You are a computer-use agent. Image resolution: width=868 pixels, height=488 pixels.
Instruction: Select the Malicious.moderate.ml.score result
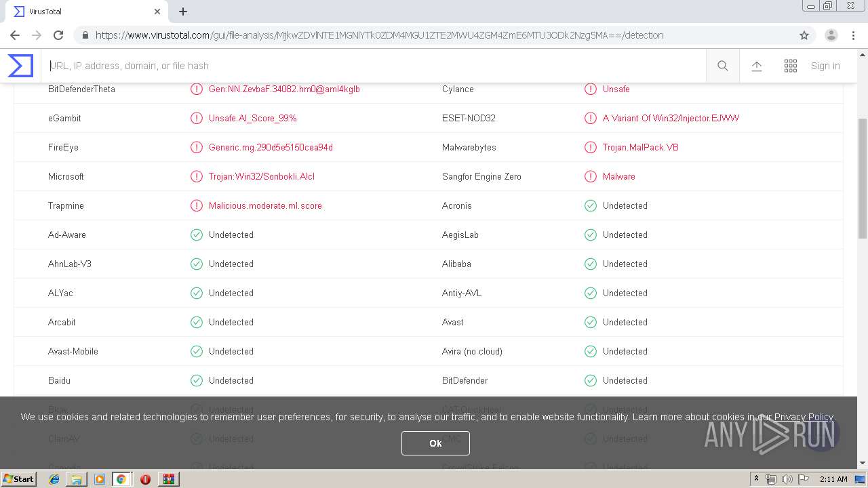tap(265, 205)
